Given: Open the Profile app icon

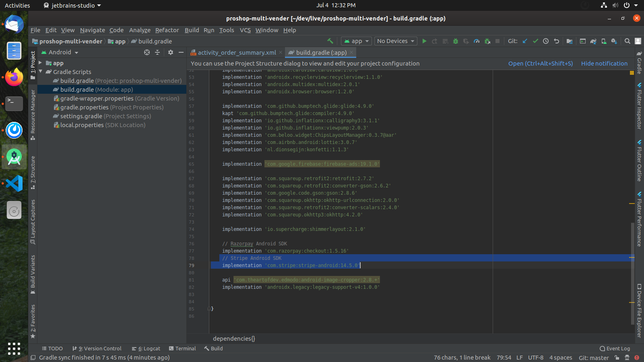Looking at the screenshot, I should [477, 41].
